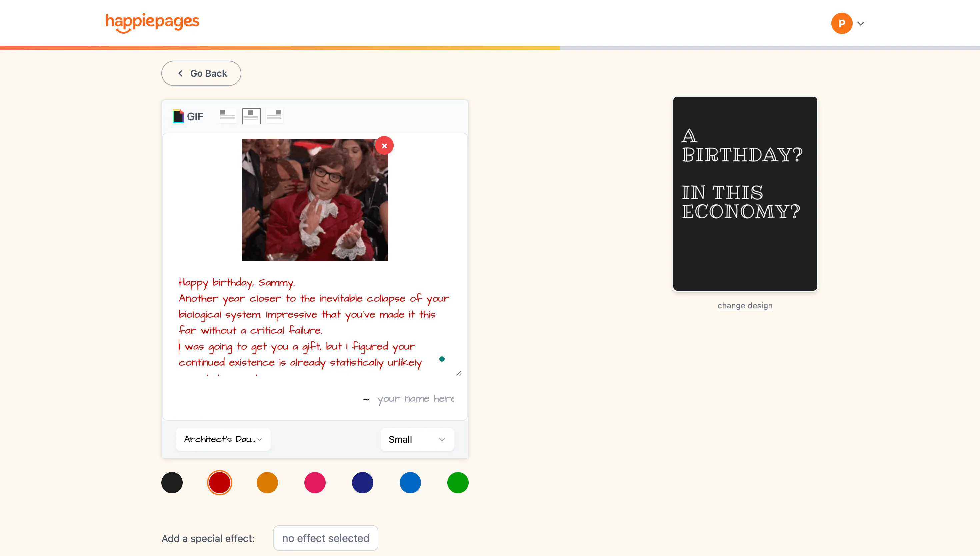Click the 'Add a special effect:' label
The width and height of the screenshot is (980, 556).
coord(208,538)
